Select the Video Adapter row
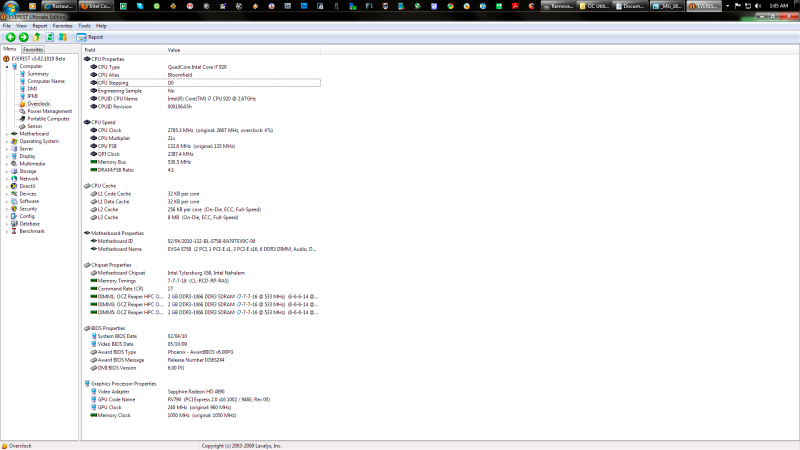This screenshot has height=450, width=800. tap(205, 391)
